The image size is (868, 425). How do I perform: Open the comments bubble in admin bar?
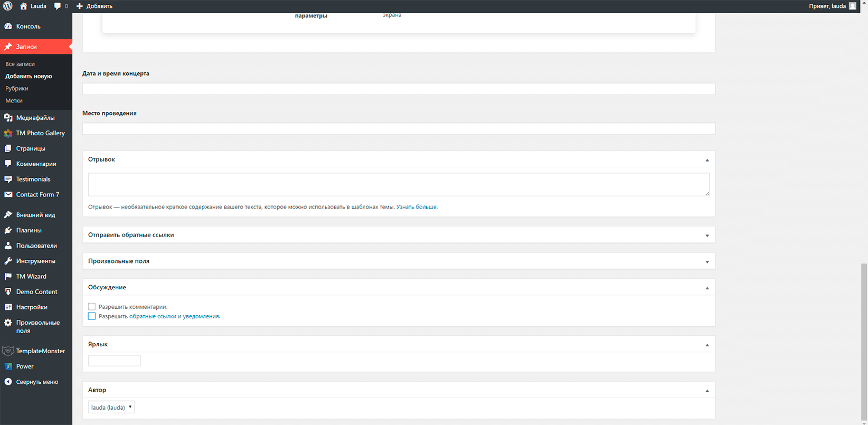(x=58, y=6)
